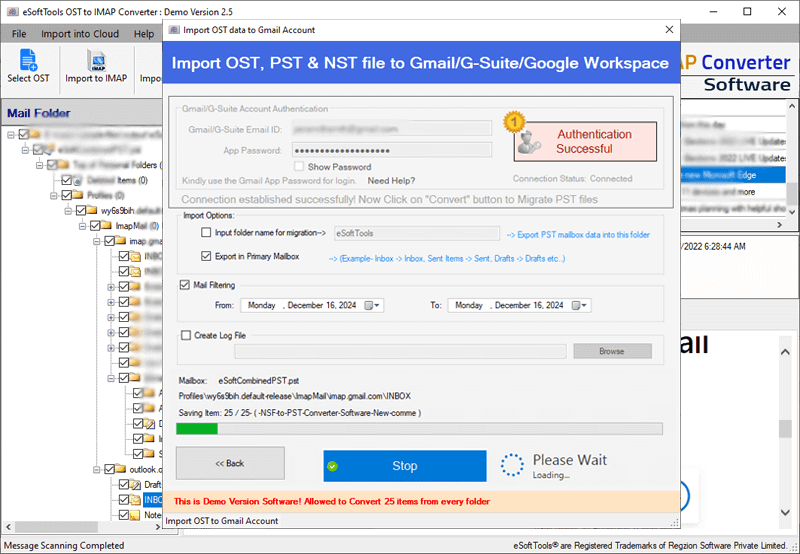Uncheck Export in Primary Mailbox

coord(206,256)
